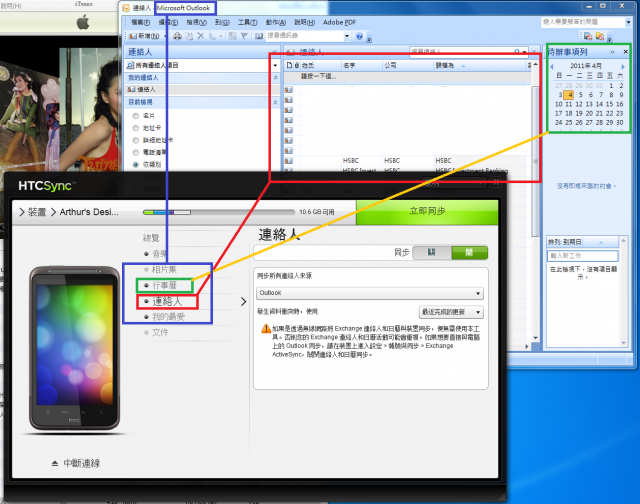The width and height of the screenshot is (640, 504).
Task: Open the Outlook contact source dropdown
Action: [x=370, y=293]
